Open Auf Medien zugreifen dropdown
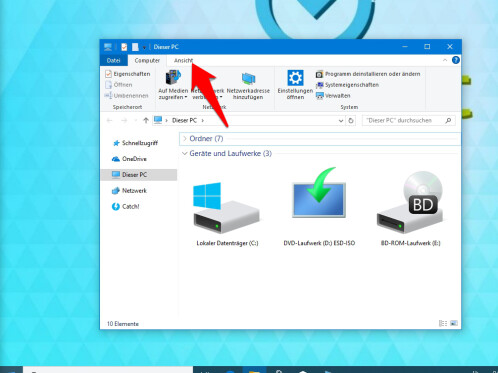This screenshot has width=498, height=373. pos(173,85)
